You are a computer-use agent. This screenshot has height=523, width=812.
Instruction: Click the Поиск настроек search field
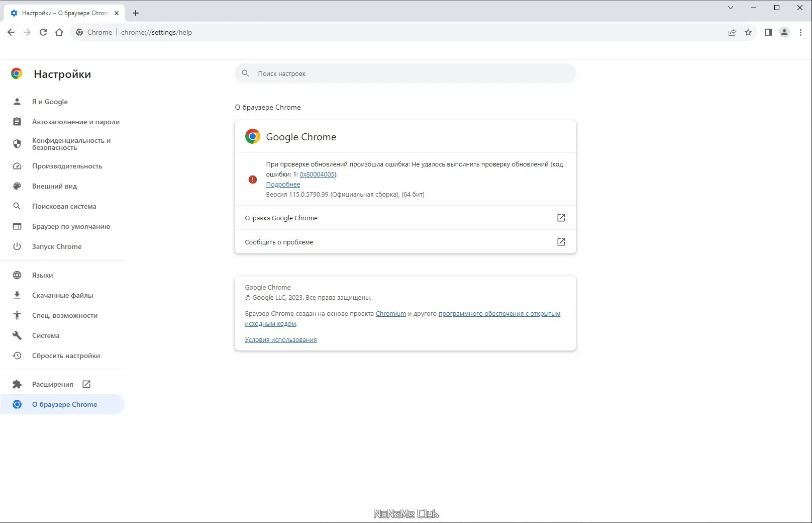(x=405, y=73)
